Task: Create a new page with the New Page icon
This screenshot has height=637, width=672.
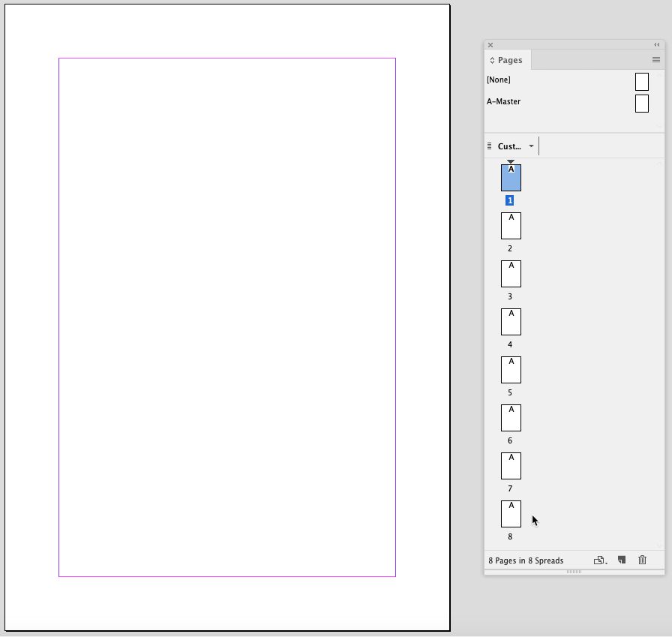Action: pyautogui.click(x=622, y=560)
